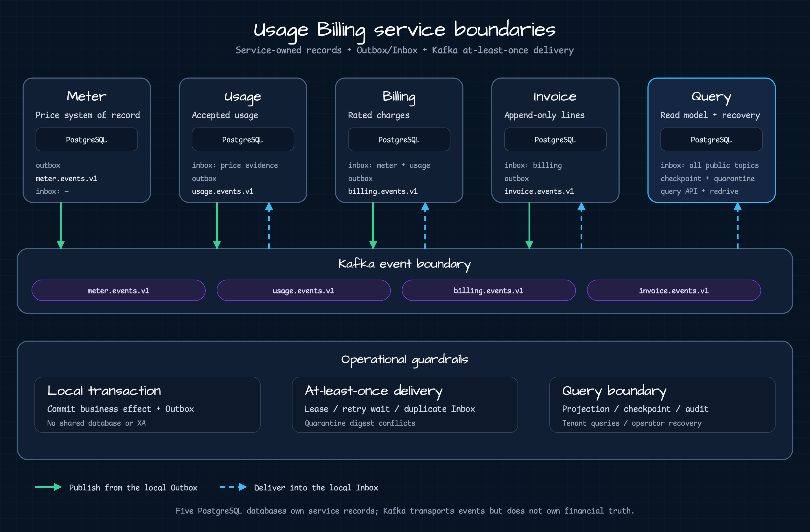Click "query API + redrive" in Query card

699,191
